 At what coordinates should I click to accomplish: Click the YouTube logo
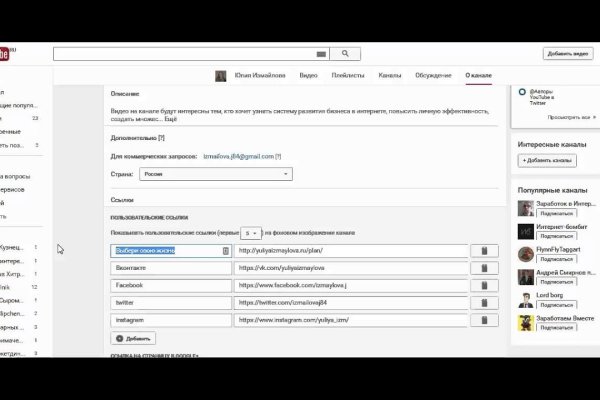(4, 54)
